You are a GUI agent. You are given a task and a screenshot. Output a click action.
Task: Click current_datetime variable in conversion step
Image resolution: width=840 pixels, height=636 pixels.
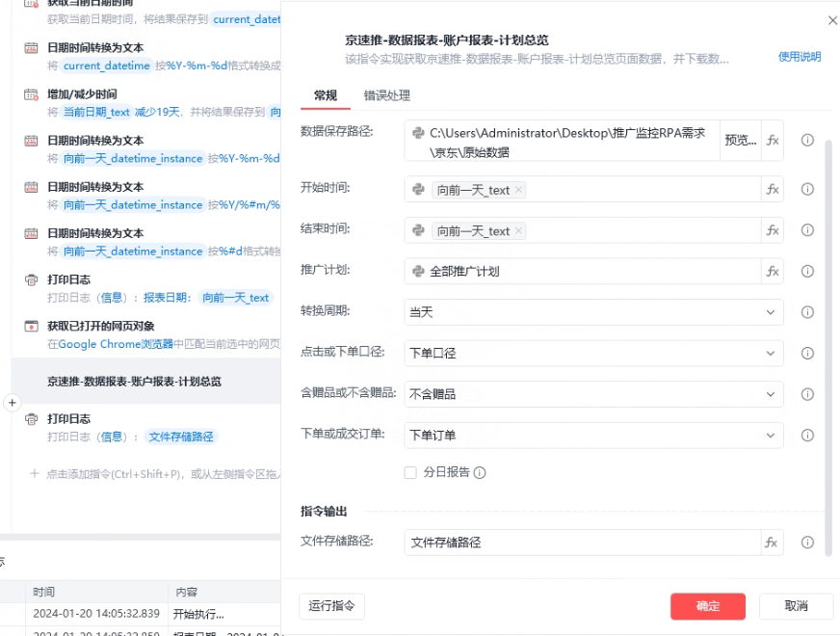[x=107, y=66]
